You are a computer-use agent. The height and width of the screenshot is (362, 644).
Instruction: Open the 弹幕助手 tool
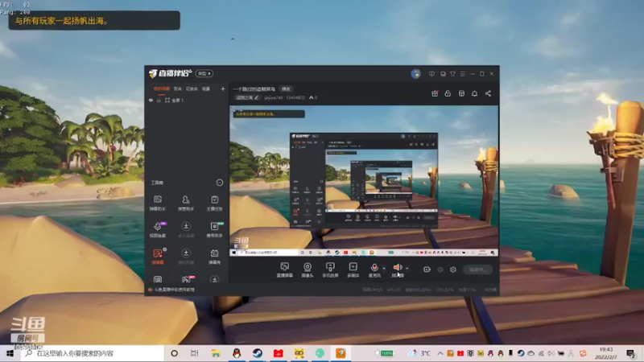click(x=157, y=203)
